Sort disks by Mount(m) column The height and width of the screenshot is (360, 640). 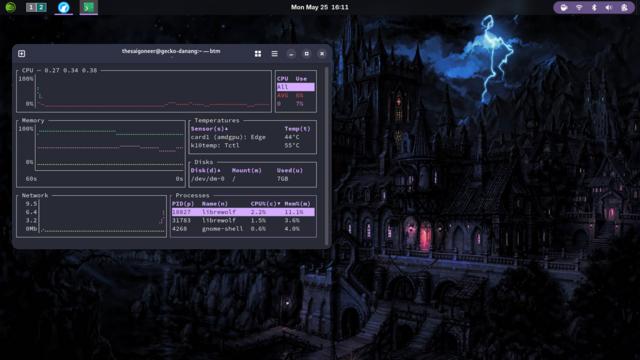coord(247,170)
